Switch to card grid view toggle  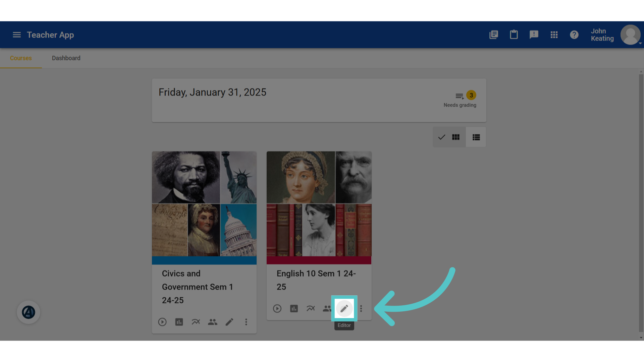click(x=449, y=137)
